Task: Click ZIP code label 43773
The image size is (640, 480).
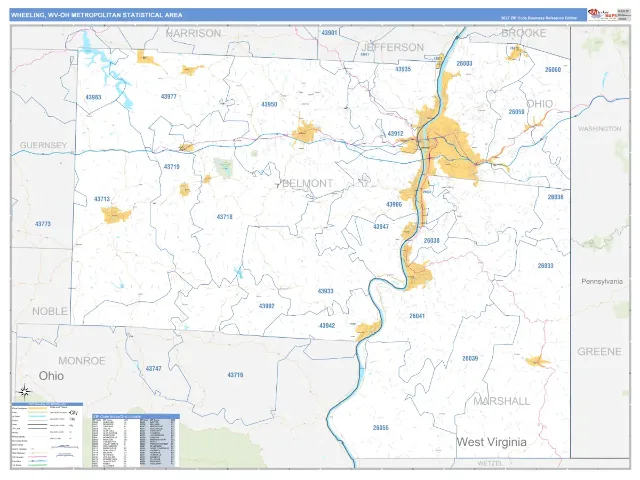Action: (43, 224)
